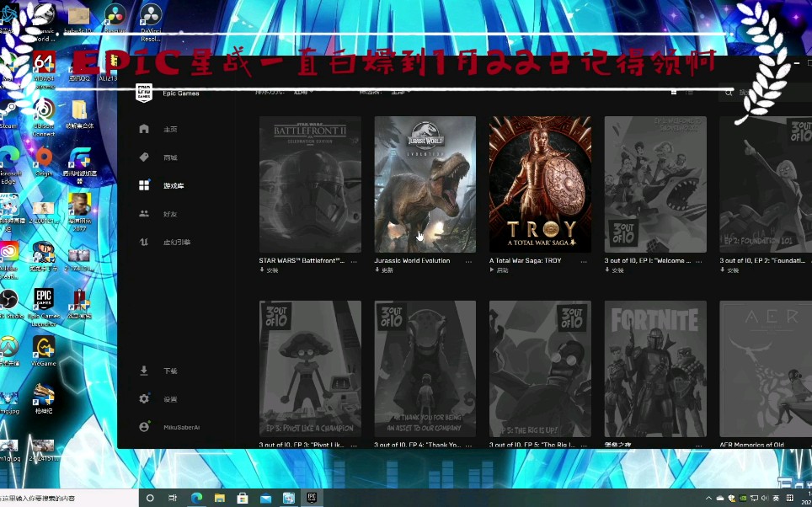Open options menu for Jurassic World Evolution
This screenshot has height=507, width=812.
468,262
